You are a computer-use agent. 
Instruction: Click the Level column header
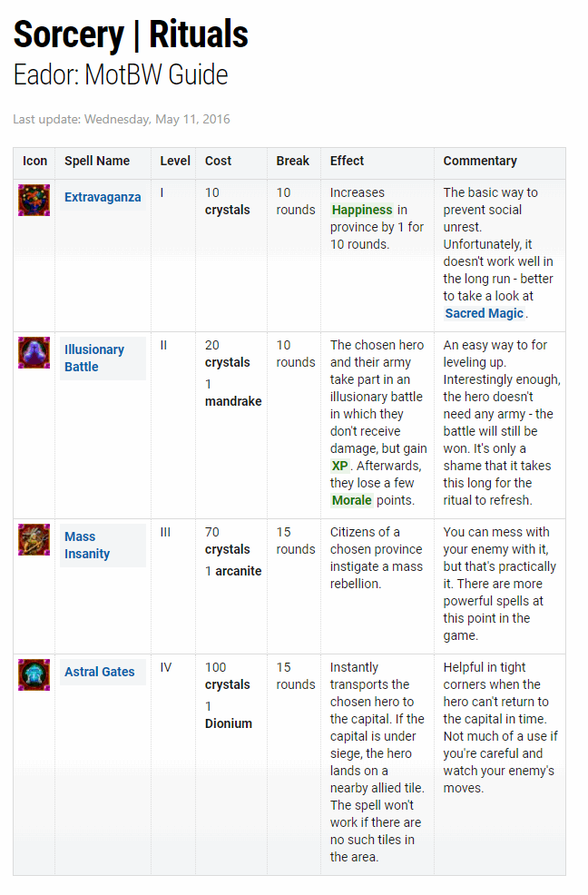tap(175, 161)
